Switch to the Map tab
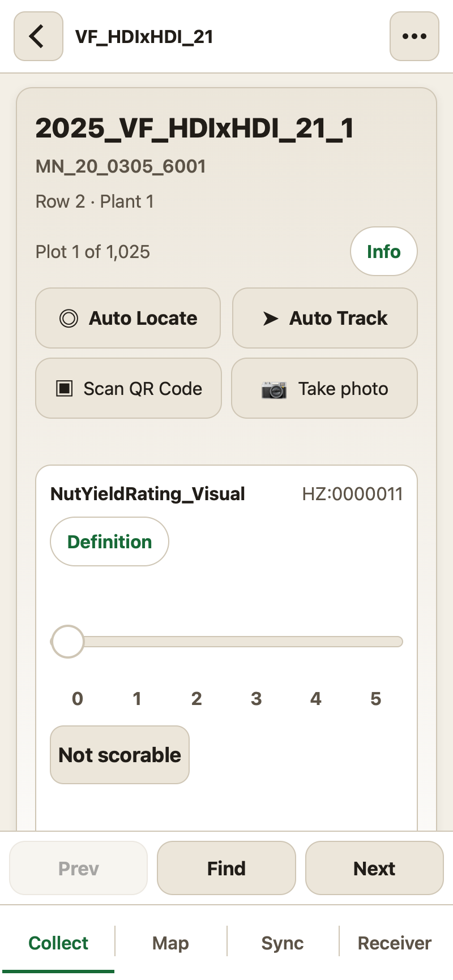The image size is (453, 980). point(170,943)
